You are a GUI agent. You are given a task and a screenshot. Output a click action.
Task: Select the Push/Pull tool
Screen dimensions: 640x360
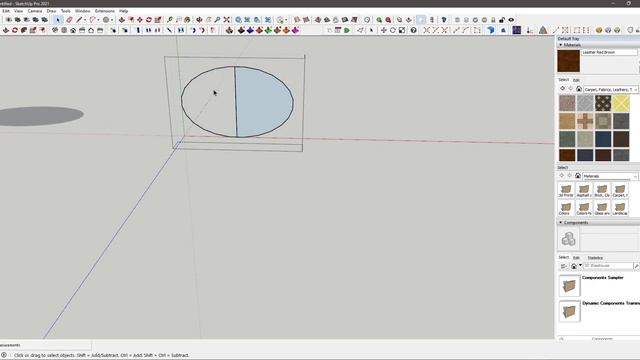tap(122, 20)
